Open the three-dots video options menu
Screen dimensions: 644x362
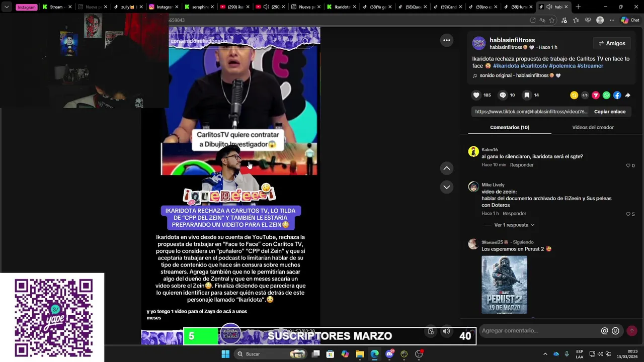pyautogui.click(x=446, y=40)
